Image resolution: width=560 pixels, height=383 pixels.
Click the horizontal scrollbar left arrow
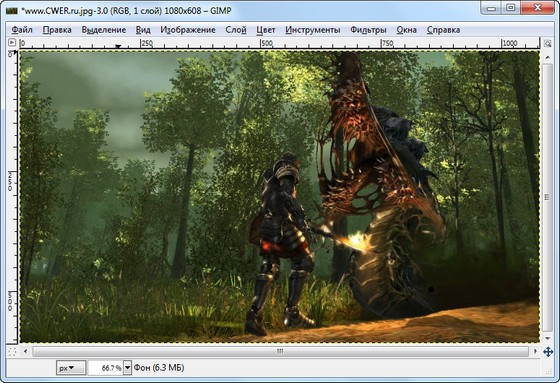pyautogui.click(x=25, y=352)
